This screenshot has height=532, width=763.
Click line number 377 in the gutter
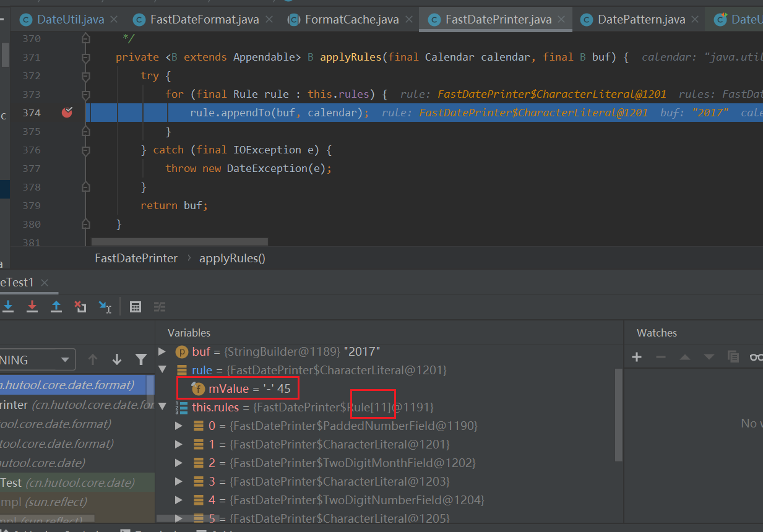pyautogui.click(x=30, y=168)
